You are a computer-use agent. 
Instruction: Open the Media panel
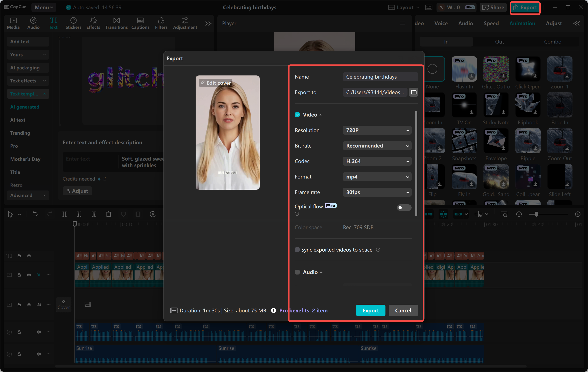coord(13,23)
